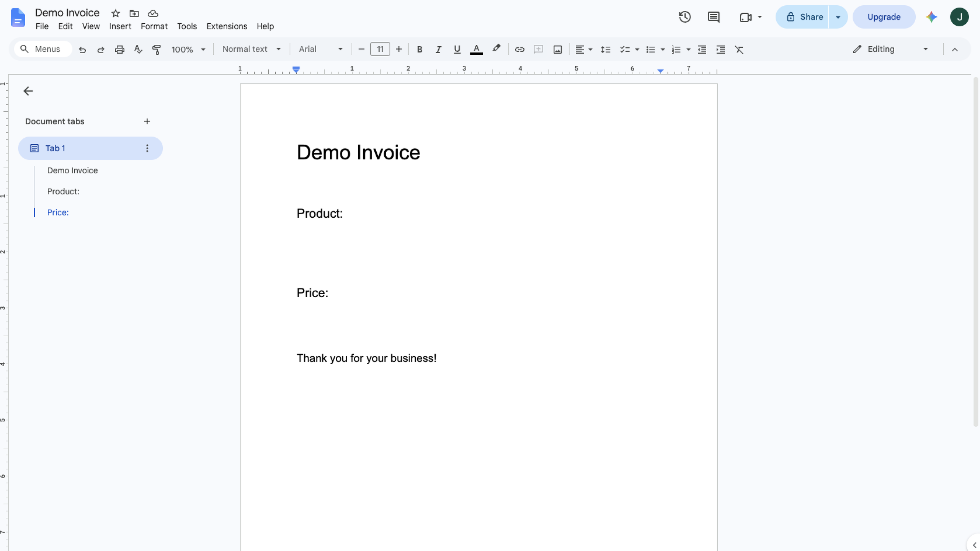
Task: Check the cloud save status icon
Action: (x=153, y=13)
